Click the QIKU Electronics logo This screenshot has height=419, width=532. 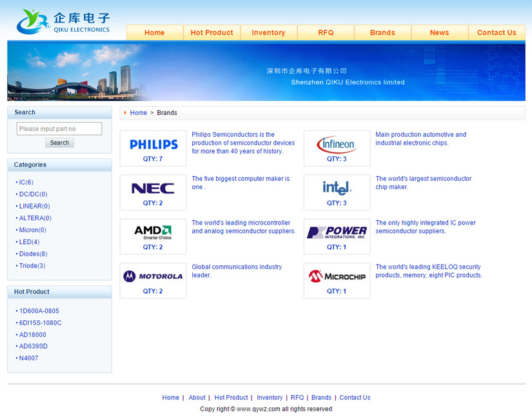pyautogui.click(x=63, y=22)
